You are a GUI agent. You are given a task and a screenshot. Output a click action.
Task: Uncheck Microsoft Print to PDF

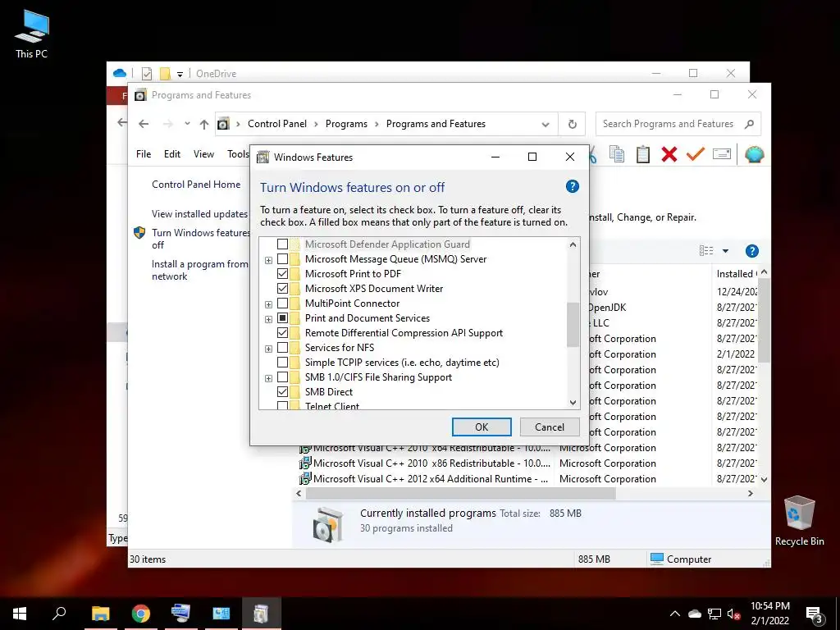(x=282, y=274)
